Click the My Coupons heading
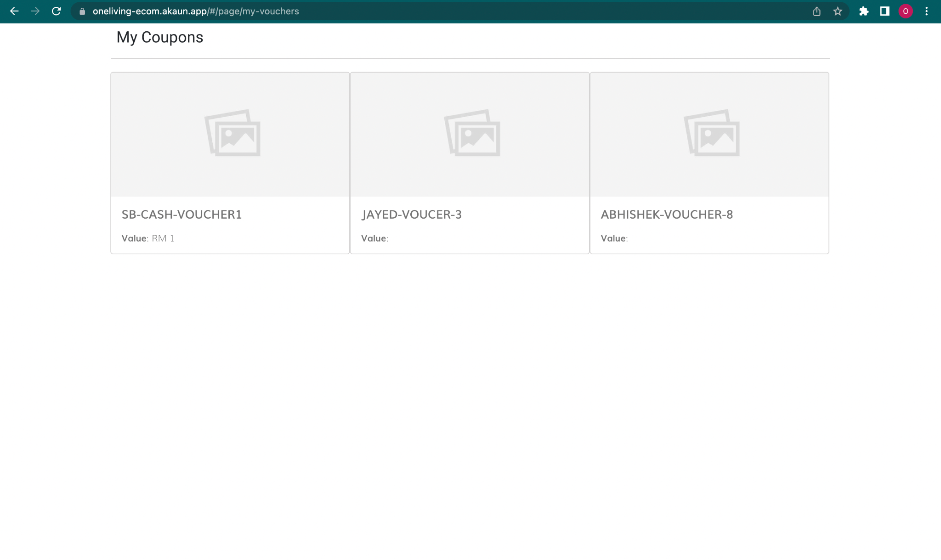This screenshot has width=941, height=560. pyautogui.click(x=159, y=37)
